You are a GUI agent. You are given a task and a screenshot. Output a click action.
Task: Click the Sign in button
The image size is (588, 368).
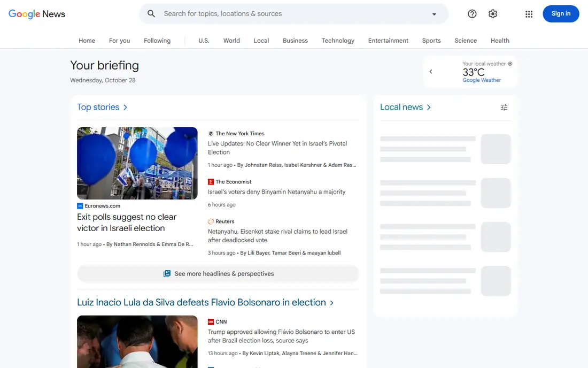point(561,13)
